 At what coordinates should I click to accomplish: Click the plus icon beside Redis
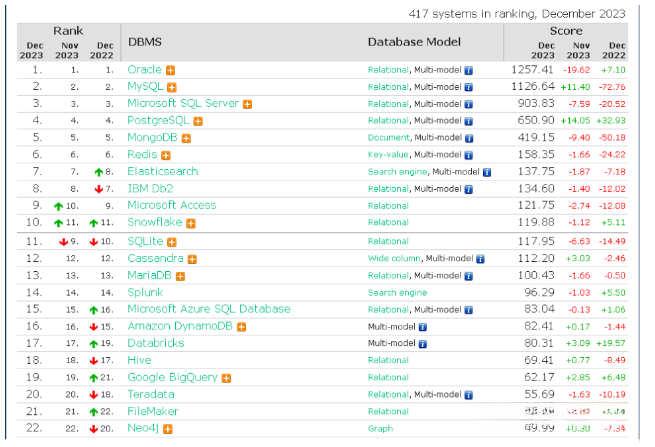[166, 155]
